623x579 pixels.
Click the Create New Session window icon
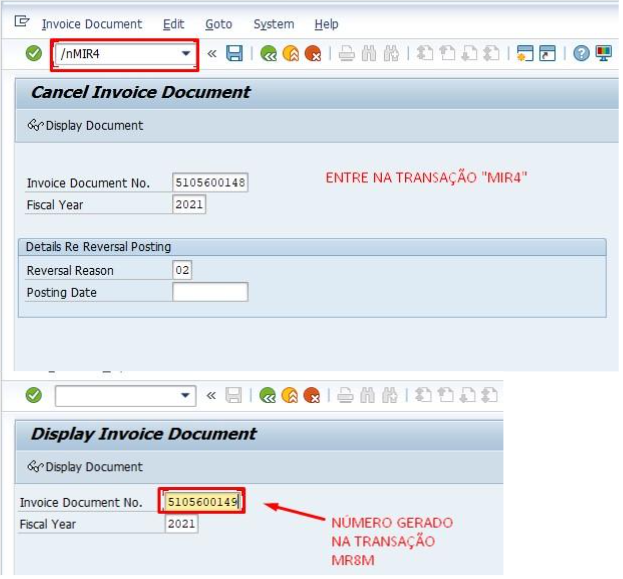pos(525,53)
